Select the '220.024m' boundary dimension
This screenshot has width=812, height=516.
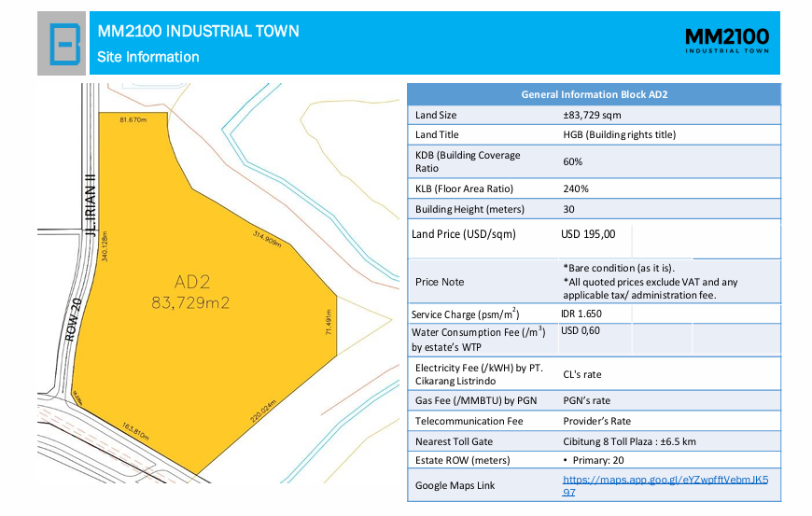coord(263,411)
